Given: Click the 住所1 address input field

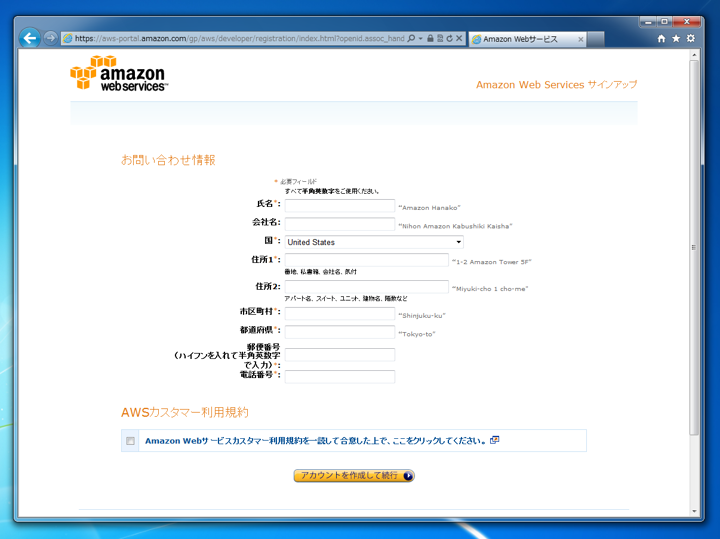Looking at the screenshot, I should (x=366, y=260).
